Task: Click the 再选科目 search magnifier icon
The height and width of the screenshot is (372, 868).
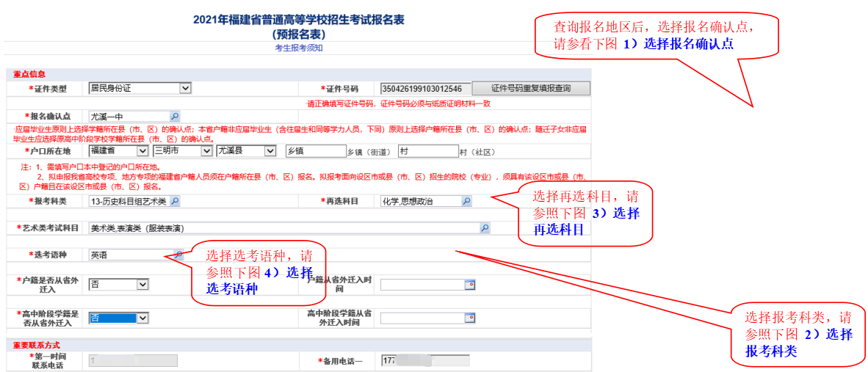Action: click(466, 201)
